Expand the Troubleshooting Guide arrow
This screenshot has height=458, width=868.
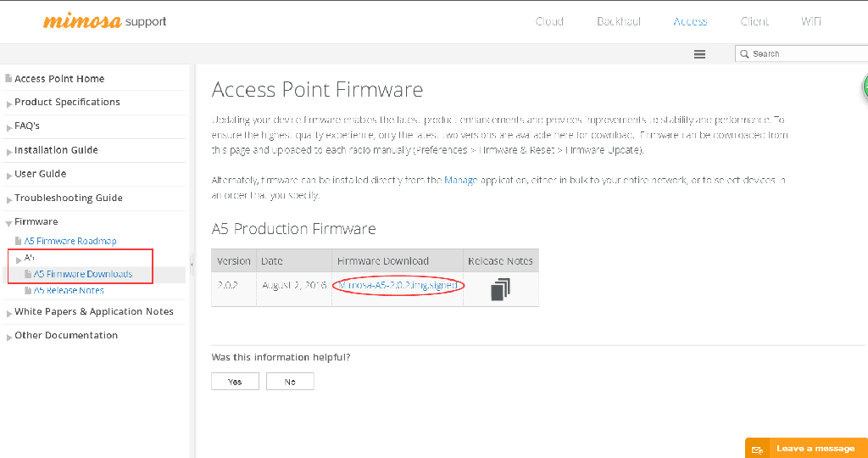8,199
